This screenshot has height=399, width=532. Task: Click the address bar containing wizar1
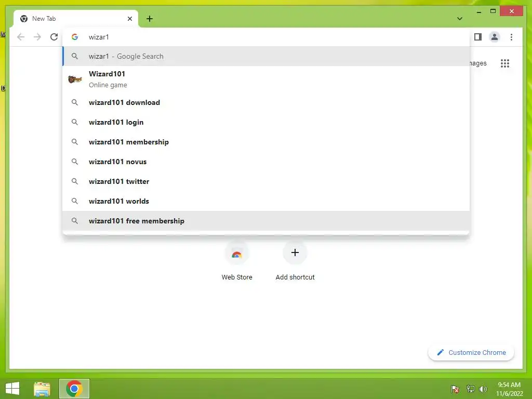point(267,37)
